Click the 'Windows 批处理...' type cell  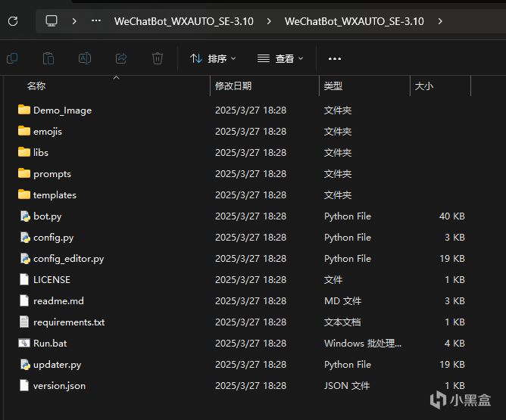363,344
